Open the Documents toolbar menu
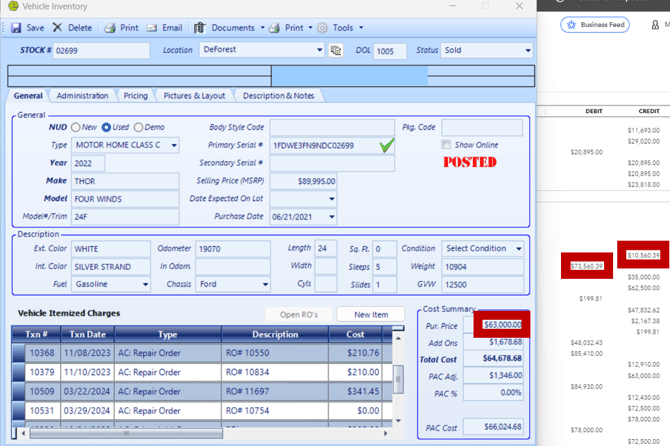 pos(232,28)
